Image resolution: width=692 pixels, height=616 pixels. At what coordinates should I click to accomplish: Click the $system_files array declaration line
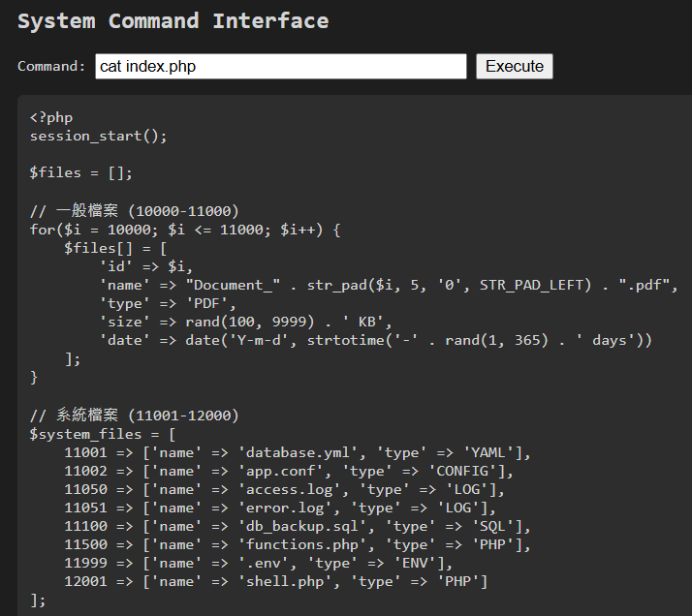click(103, 434)
